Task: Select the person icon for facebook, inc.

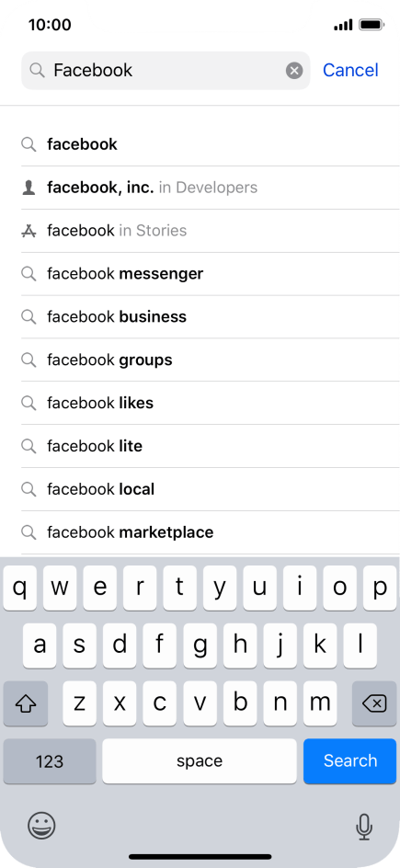Action: click(x=29, y=188)
